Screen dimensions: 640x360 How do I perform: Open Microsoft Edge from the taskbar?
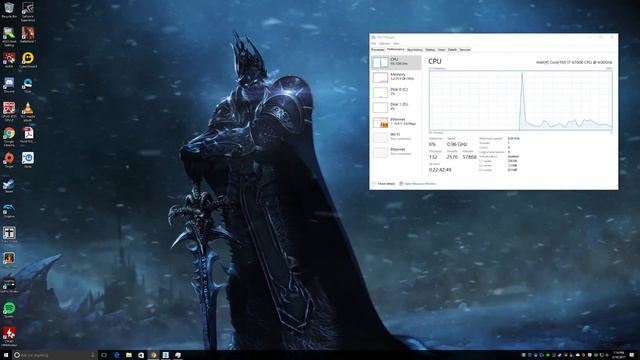117,355
